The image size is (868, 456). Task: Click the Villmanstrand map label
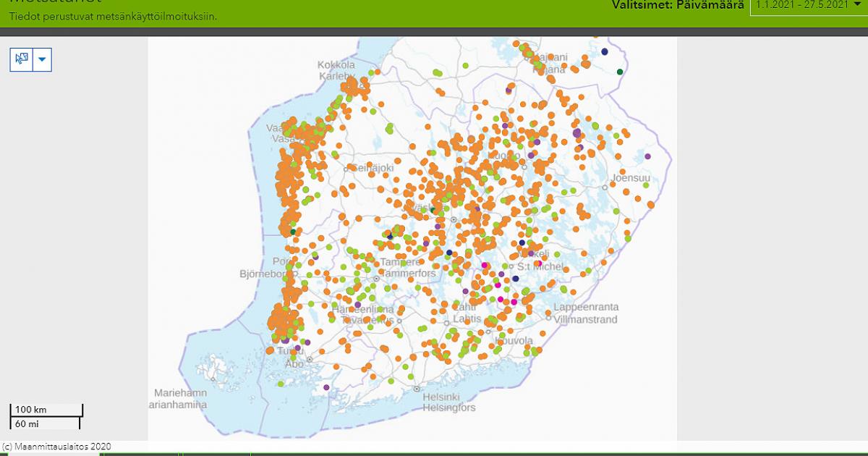click(x=584, y=319)
